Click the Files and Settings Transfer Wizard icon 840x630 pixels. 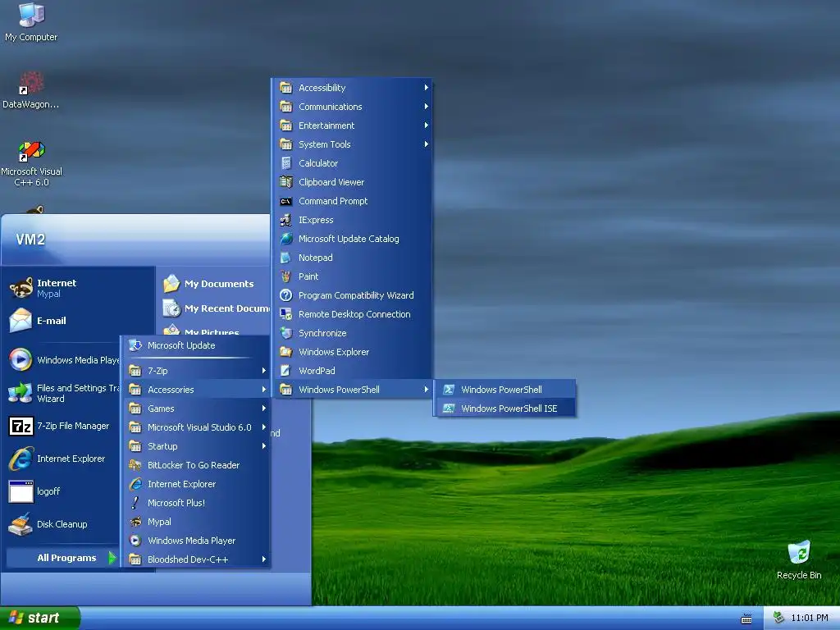click(21, 393)
